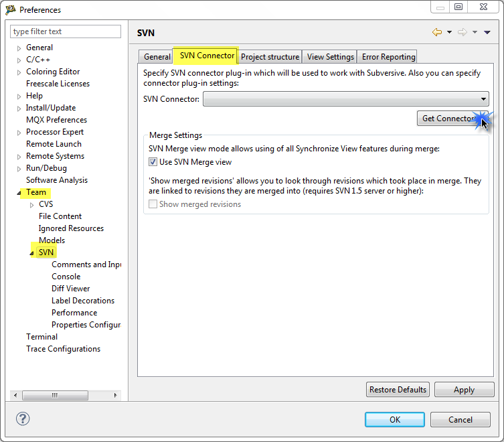Image resolution: width=504 pixels, height=442 pixels.
Task: Select Trace Configurations tree item
Action: tap(64, 349)
